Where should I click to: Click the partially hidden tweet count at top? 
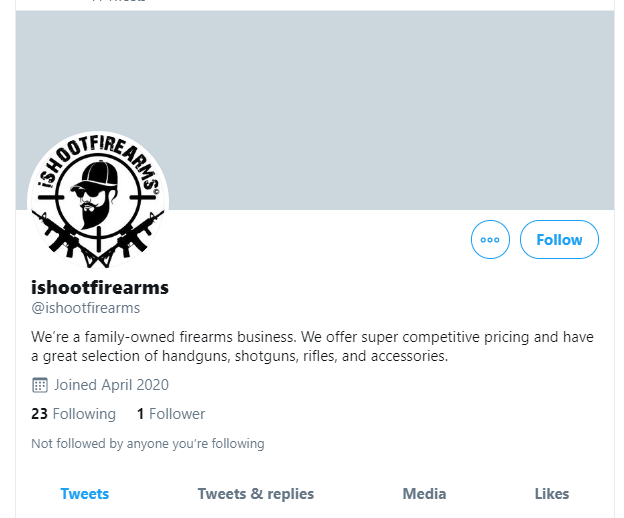[x=119, y=1]
